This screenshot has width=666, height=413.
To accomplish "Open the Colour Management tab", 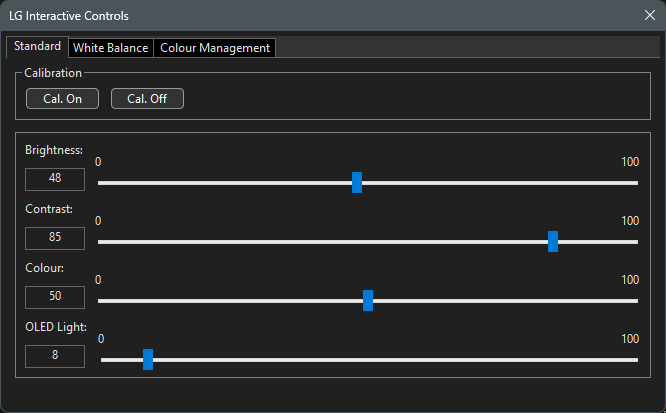I will click(214, 48).
